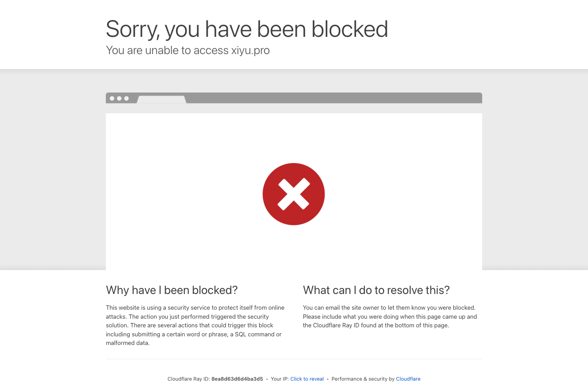
Task: Reveal your IP with Click to reveal
Action: 307,379
